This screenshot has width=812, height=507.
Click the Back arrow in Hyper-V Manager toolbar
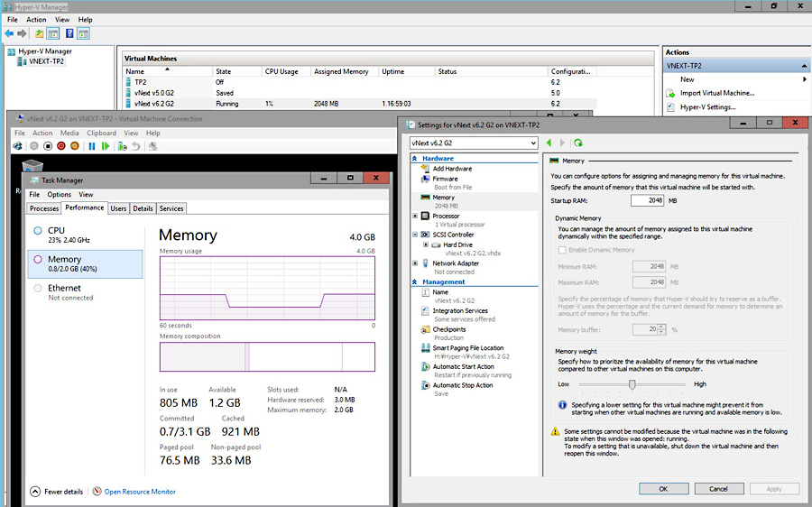pos(9,33)
